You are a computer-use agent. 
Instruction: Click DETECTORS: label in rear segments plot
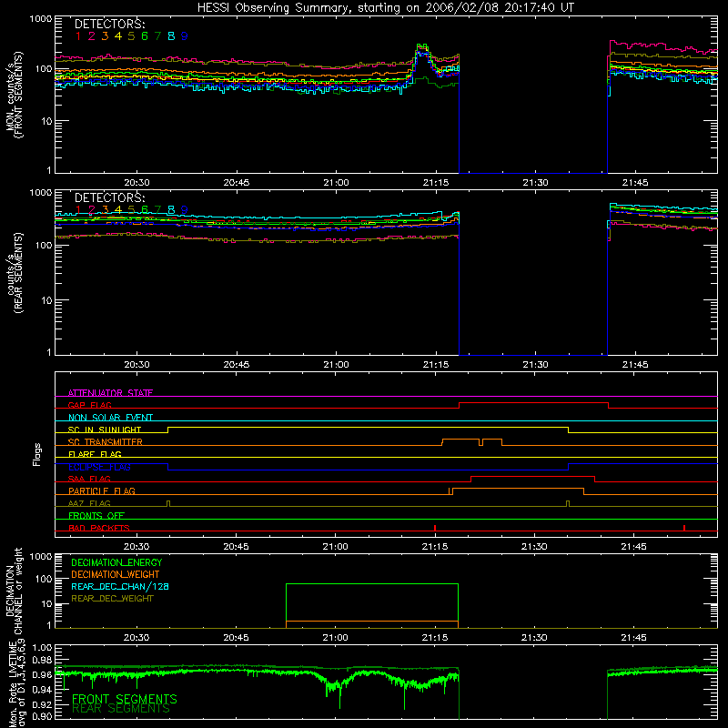point(109,197)
